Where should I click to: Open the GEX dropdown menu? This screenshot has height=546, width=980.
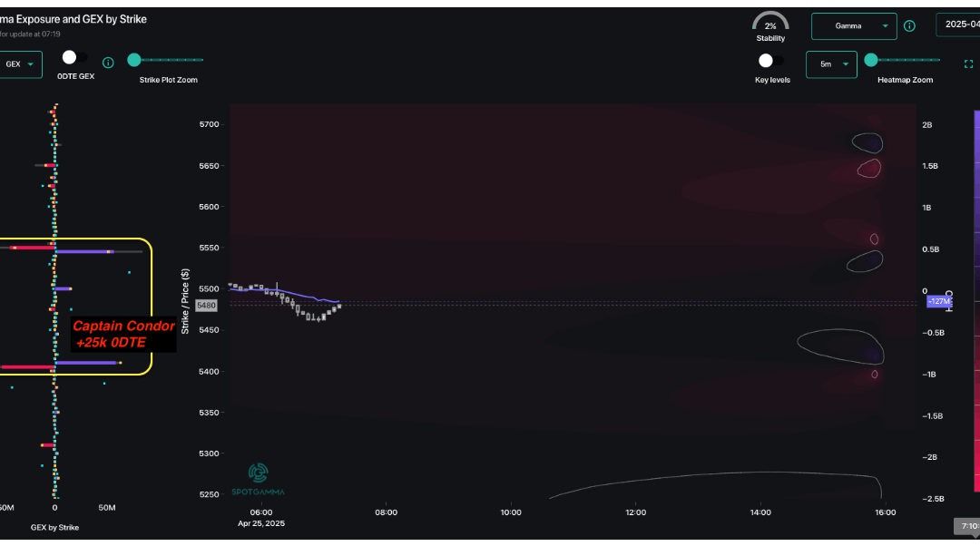[x=20, y=63]
